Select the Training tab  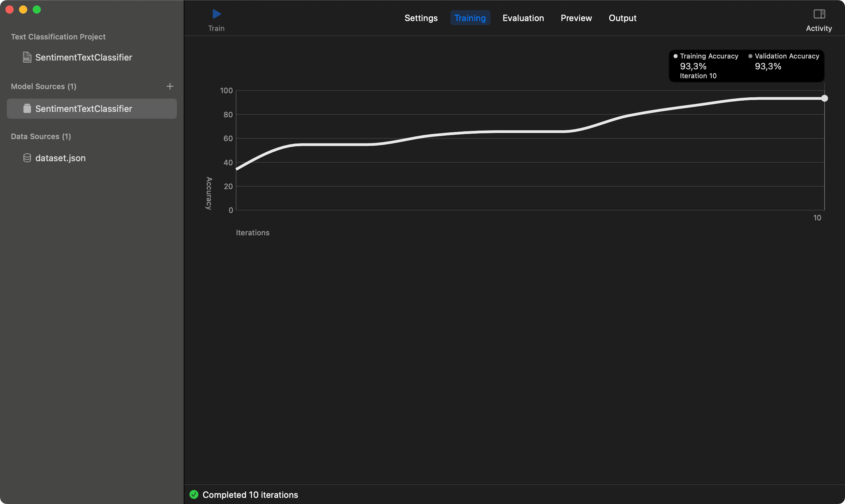(x=470, y=18)
